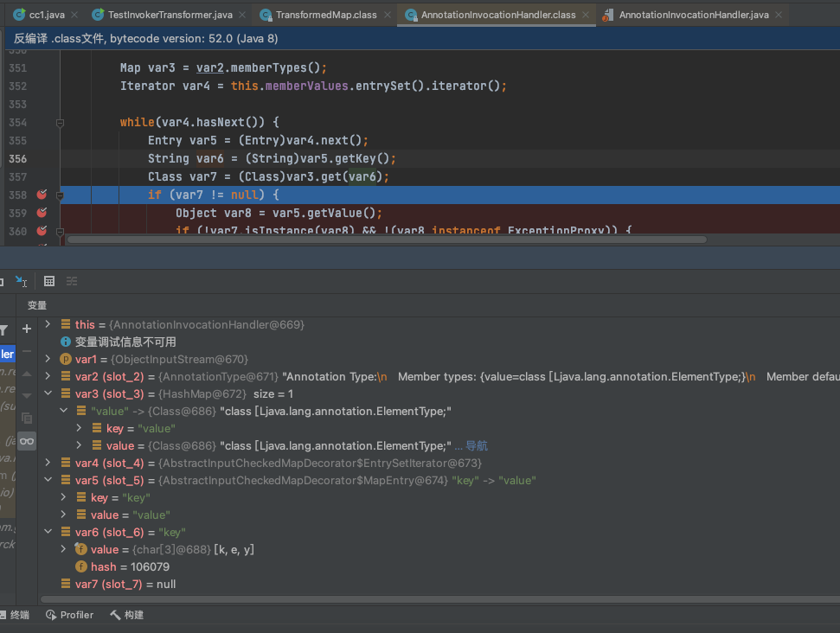The height and width of the screenshot is (633, 840).
Task: Click the move watch up arrow icon
Action: click(27, 374)
